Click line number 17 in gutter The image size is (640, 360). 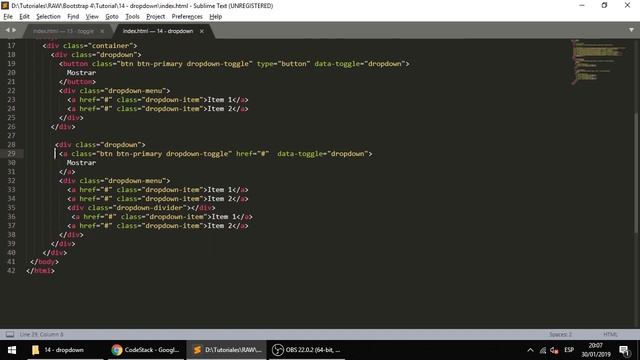click(11, 46)
